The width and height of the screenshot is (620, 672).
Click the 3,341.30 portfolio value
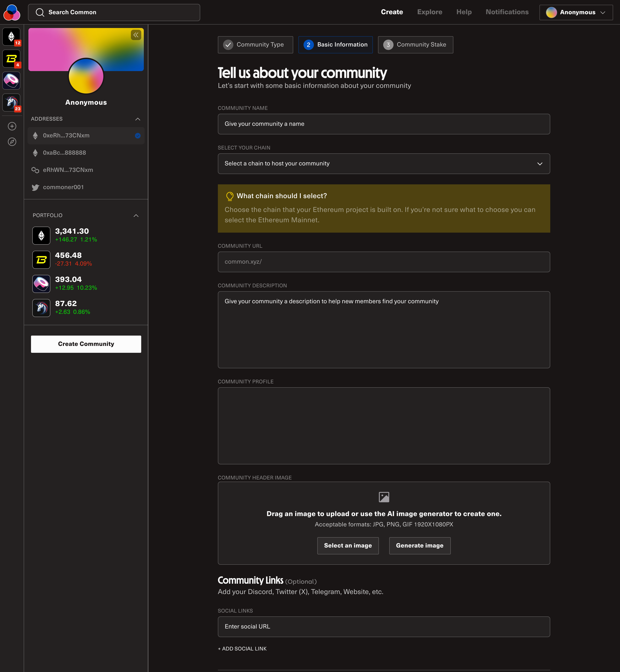[72, 231]
